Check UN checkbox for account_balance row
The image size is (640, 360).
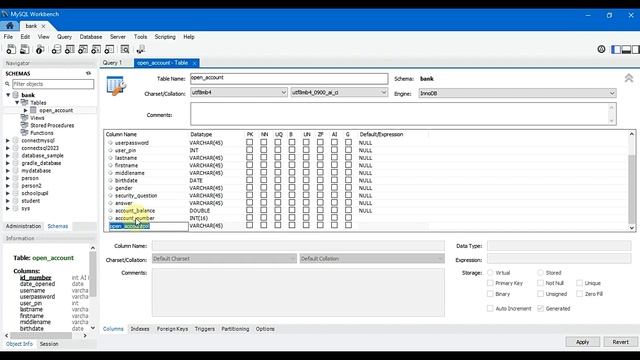306,210
